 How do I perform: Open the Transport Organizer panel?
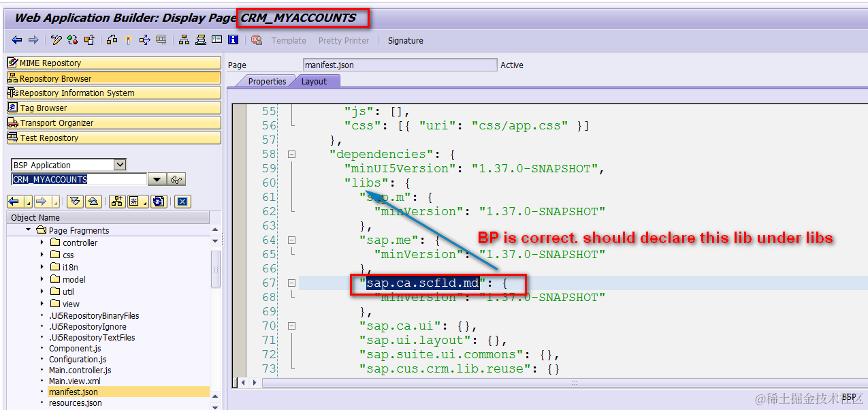point(114,123)
